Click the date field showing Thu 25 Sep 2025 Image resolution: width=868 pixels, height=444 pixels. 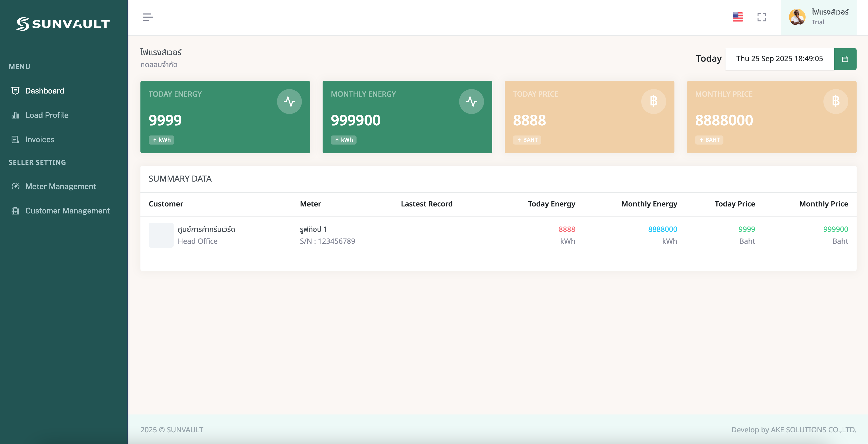[779, 59]
